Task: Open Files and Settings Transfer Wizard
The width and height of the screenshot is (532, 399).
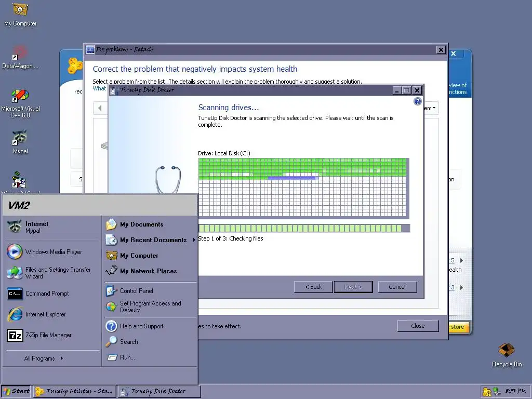Action: click(52, 273)
